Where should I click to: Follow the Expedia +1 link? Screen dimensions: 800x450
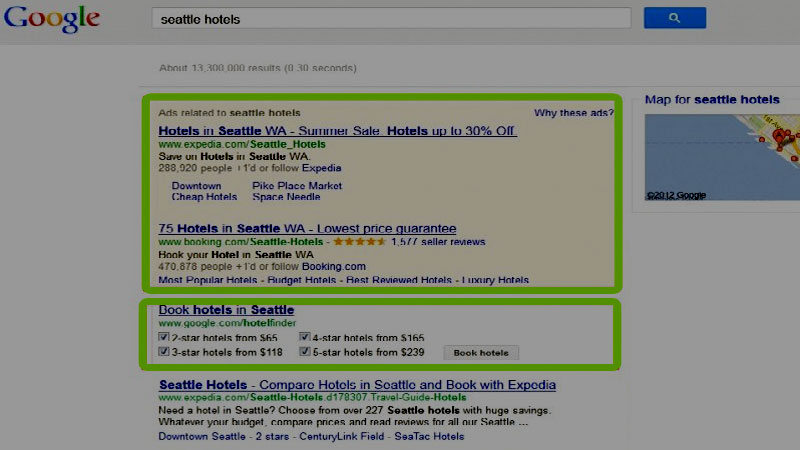pos(321,168)
